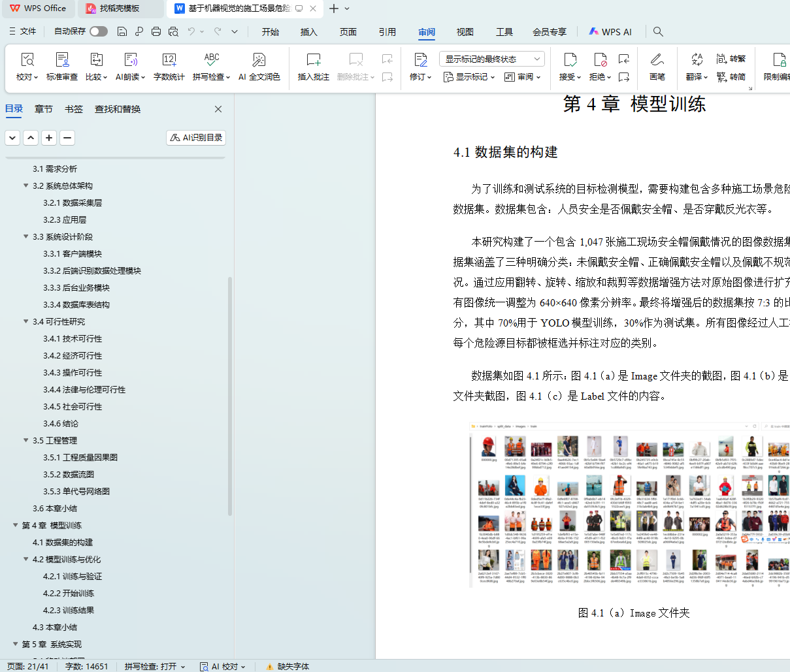Click the image folder screenshot in document
Image resolution: width=790 pixels, height=672 pixels.
(629, 505)
